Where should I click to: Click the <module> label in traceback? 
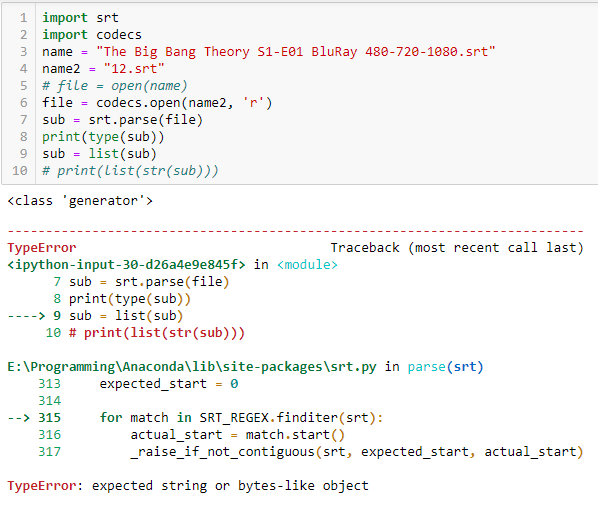tap(307, 265)
